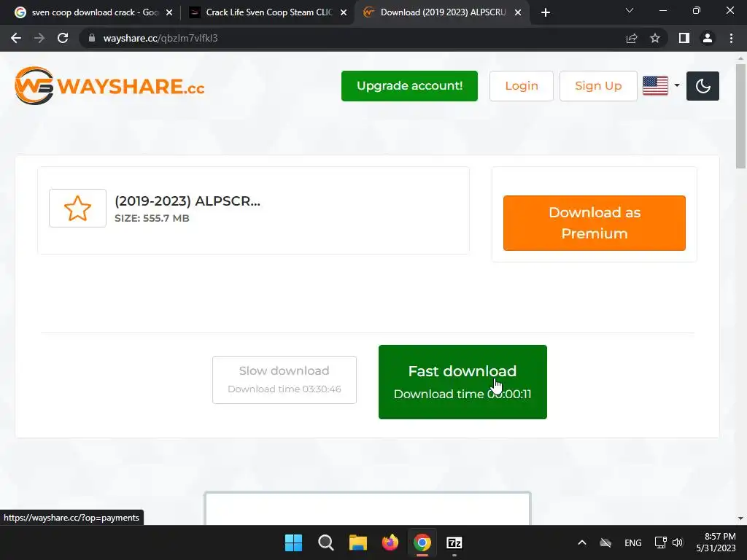
Task: Choose the Slow download option
Action: coord(285,379)
